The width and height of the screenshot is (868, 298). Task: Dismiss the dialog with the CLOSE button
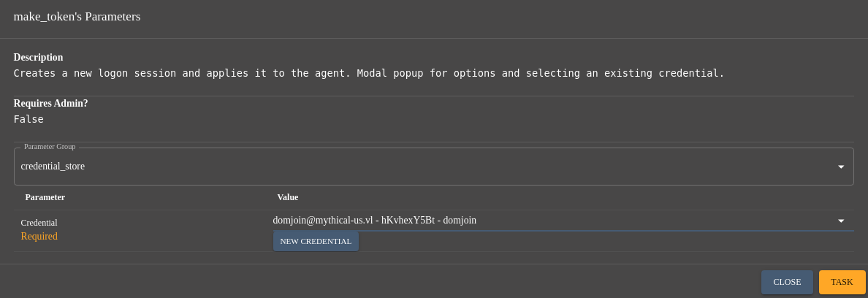click(x=787, y=282)
